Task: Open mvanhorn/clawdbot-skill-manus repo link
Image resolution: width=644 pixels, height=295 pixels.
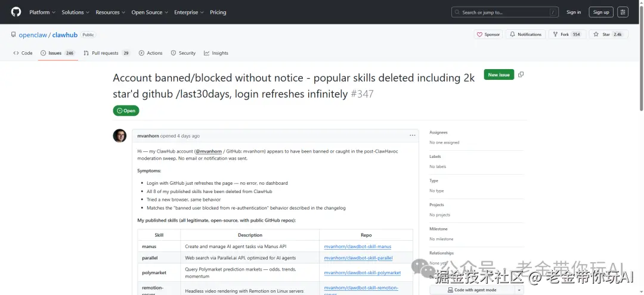Action: point(357,247)
